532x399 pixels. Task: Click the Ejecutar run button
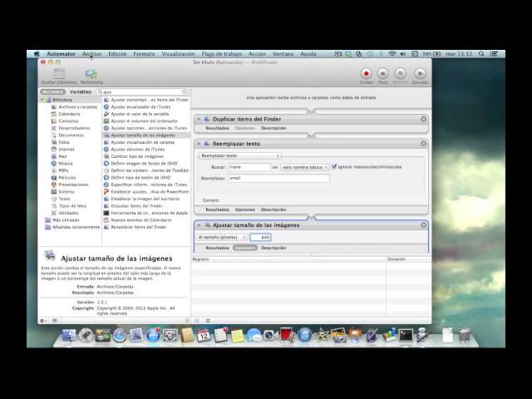[x=420, y=74]
